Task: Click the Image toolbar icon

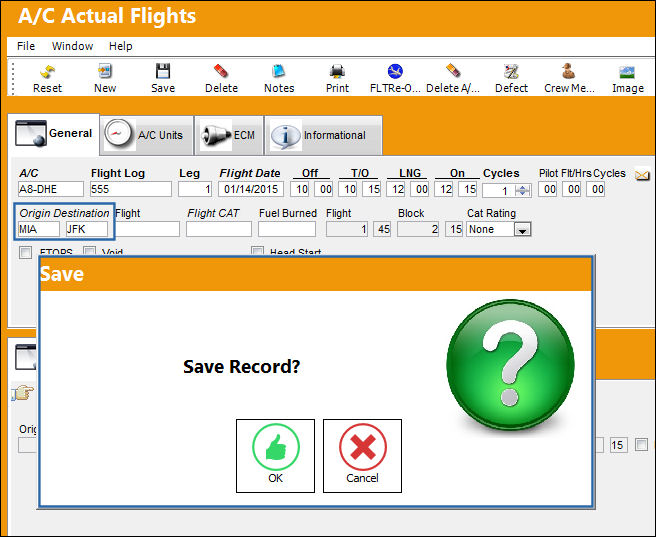Action: click(x=627, y=72)
